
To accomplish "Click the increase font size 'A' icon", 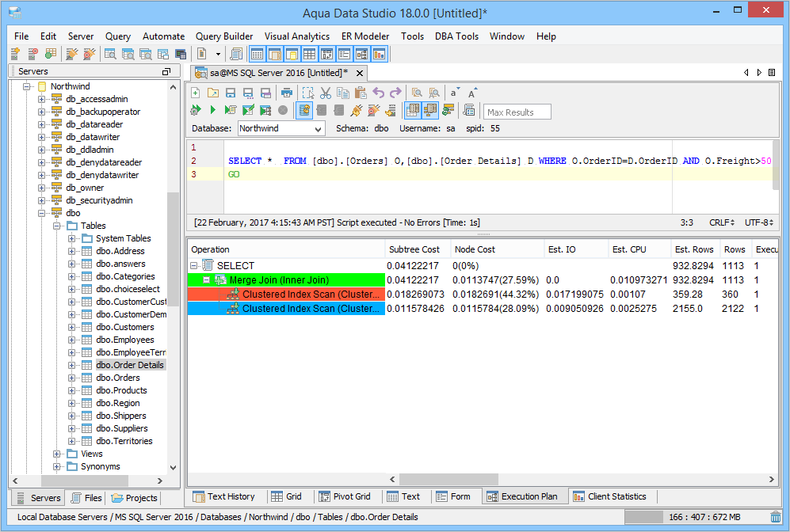I will (471, 93).
